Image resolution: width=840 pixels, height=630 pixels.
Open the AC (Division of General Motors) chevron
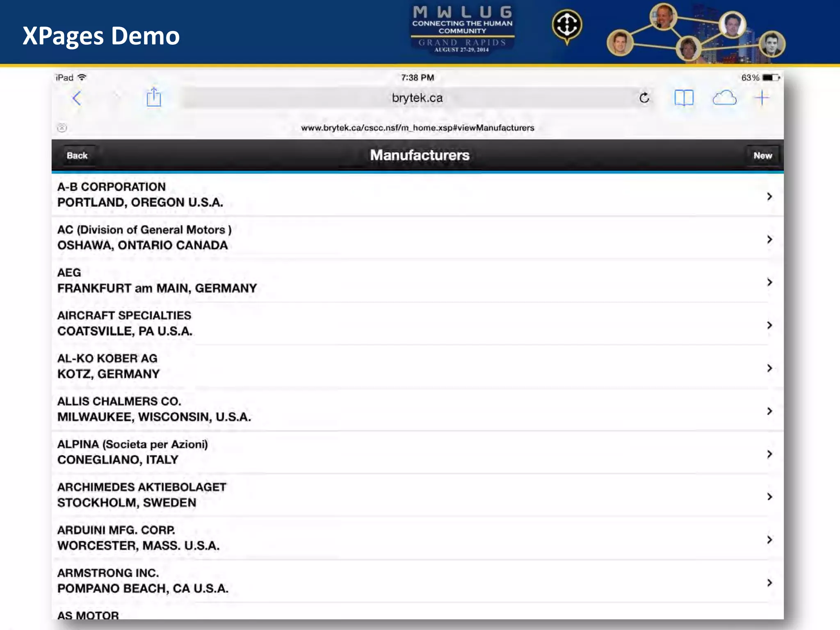coord(769,239)
